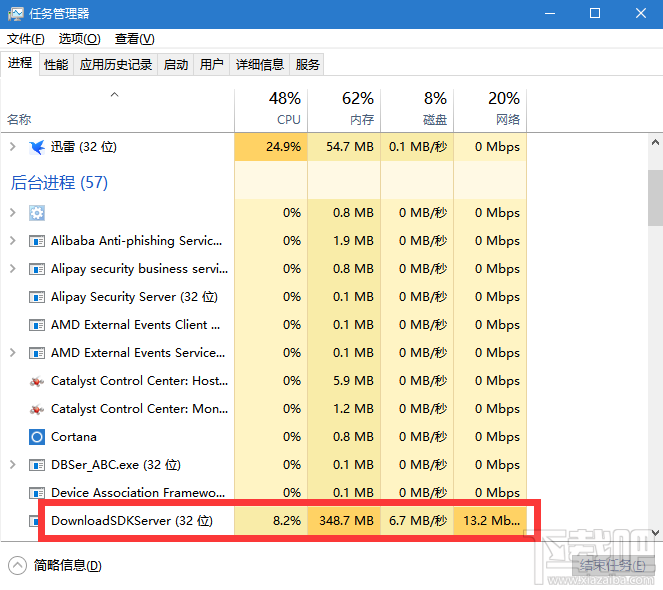The width and height of the screenshot is (663, 590).
Task: Click the 24.9% CPU value for 迅雷
Action: pos(283,147)
